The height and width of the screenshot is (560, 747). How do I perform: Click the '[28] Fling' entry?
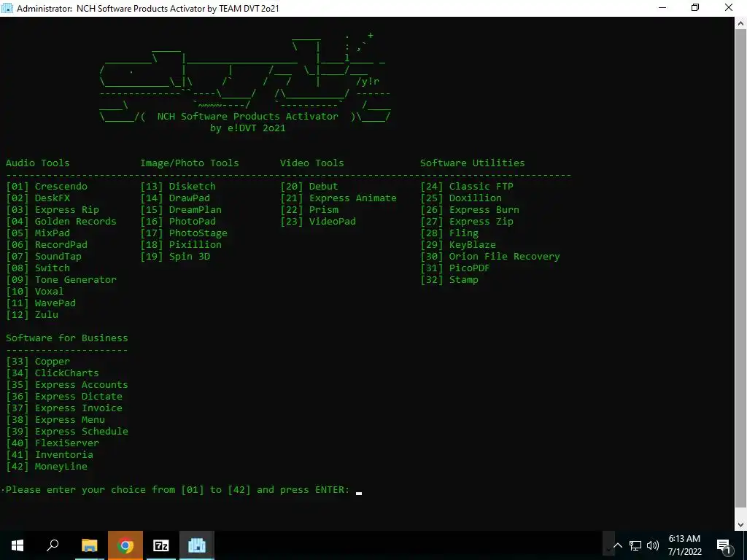[x=449, y=233]
